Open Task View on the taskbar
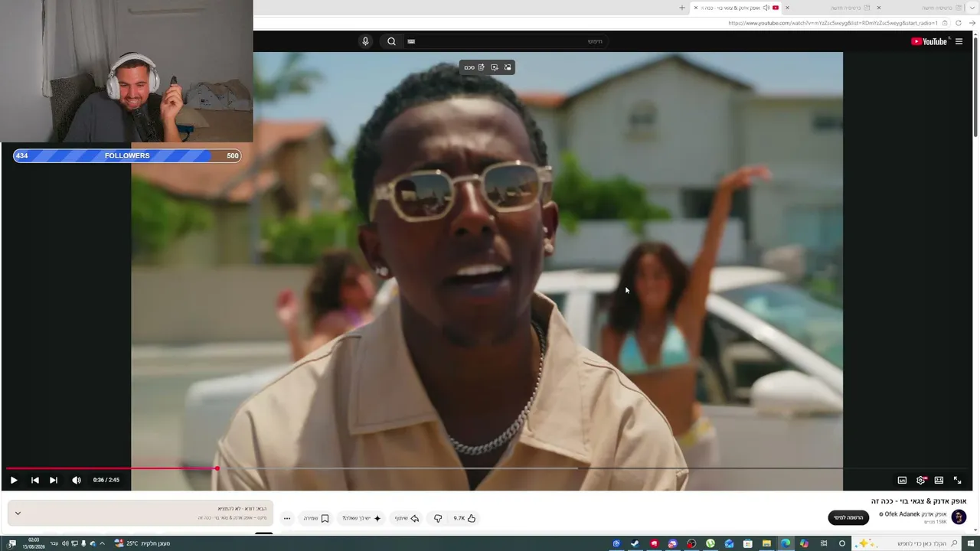This screenshot has height=551, width=980. point(823,543)
